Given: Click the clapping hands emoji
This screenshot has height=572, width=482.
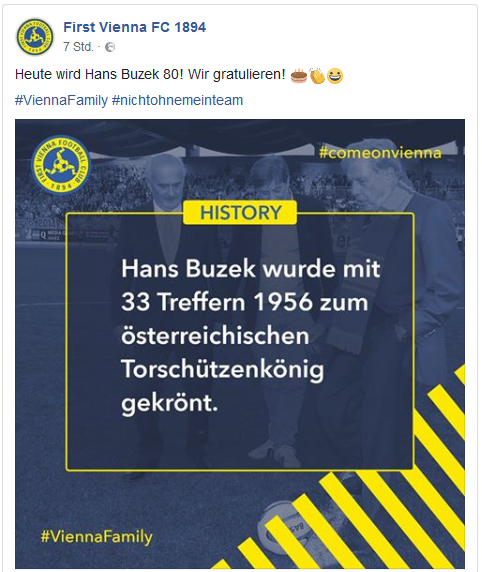Looking at the screenshot, I should pyautogui.click(x=317, y=76).
